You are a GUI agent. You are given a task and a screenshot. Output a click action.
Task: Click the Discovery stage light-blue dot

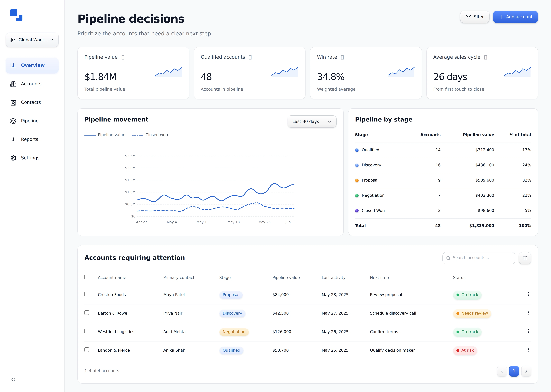[x=357, y=165]
